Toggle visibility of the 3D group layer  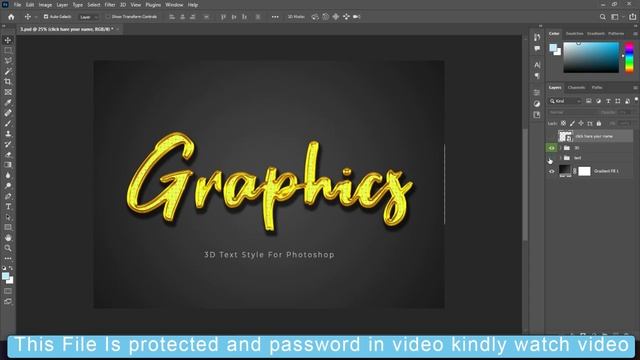click(551, 148)
